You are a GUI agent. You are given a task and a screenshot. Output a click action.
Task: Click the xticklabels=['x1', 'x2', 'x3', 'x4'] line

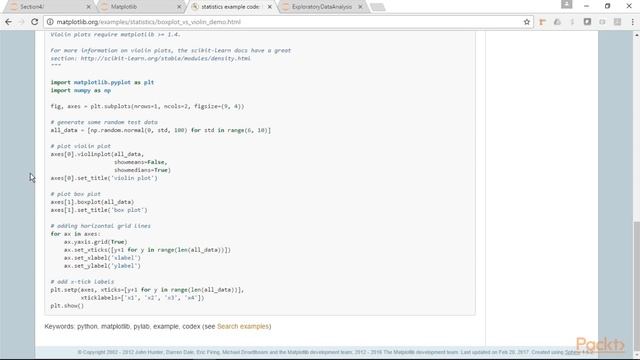(142, 298)
